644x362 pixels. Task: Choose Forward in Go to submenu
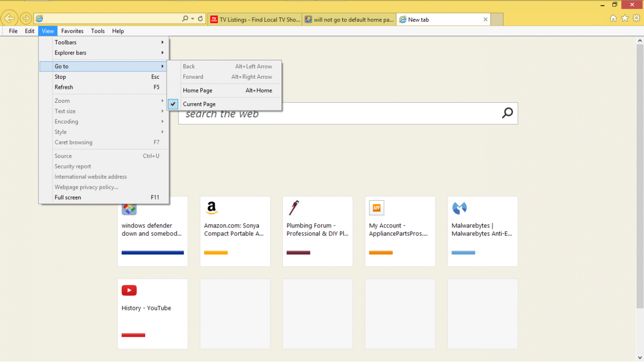point(224,77)
